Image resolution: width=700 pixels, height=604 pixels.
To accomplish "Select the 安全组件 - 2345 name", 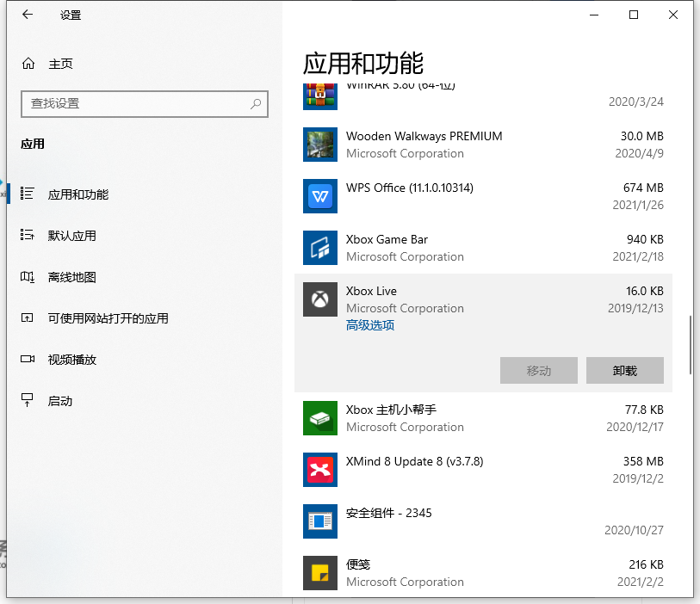I will 388,513.
